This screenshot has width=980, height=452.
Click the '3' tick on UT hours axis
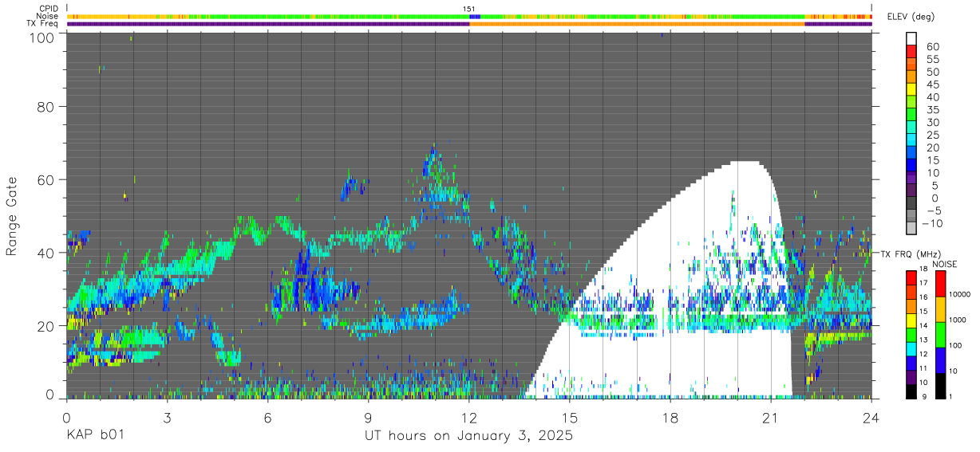tap(167, 417)
